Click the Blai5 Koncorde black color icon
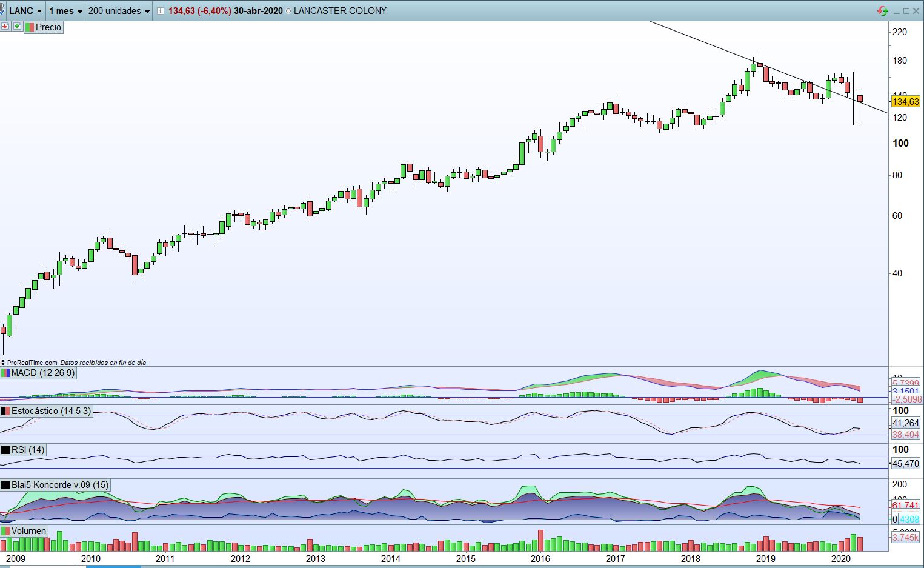 (5, 485)
